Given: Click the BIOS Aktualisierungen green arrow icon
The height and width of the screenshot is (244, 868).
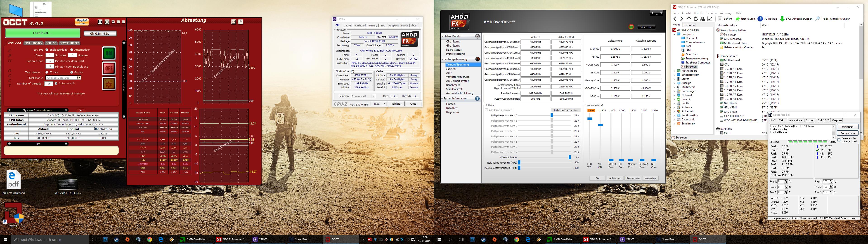Looking at the screenshot, I should [x=782, y=19].
